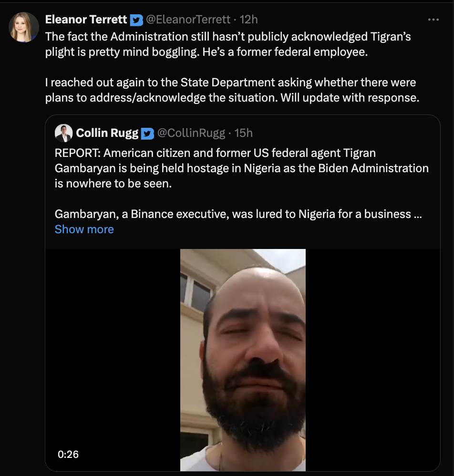
Task: Open the 12h timestamp permalink
Action: click(x=248, y=20)
